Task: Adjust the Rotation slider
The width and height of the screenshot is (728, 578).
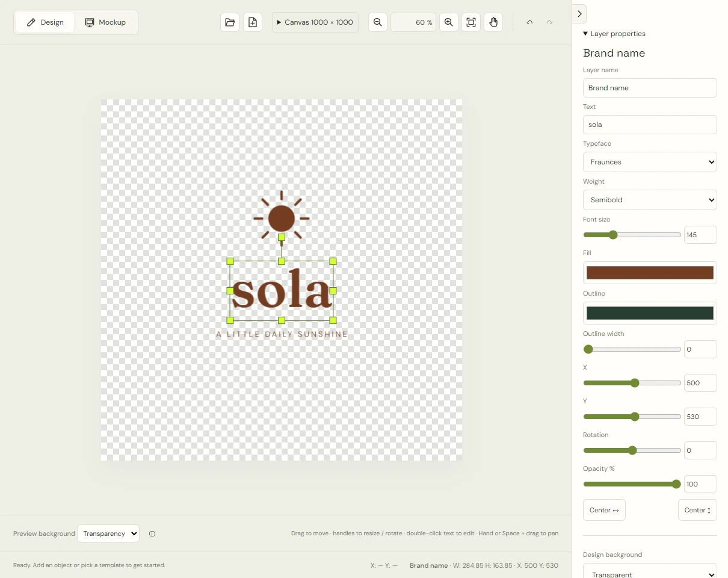Action: [x=632, y=450]
